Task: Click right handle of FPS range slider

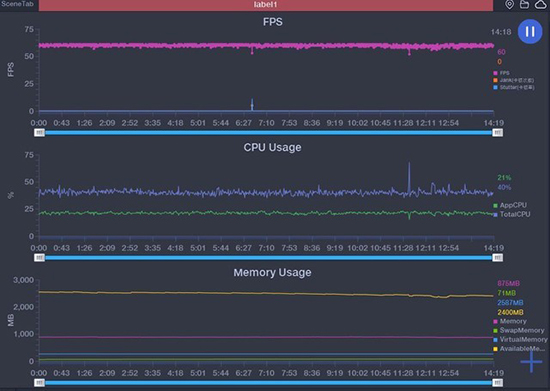Action: [497, 133]
